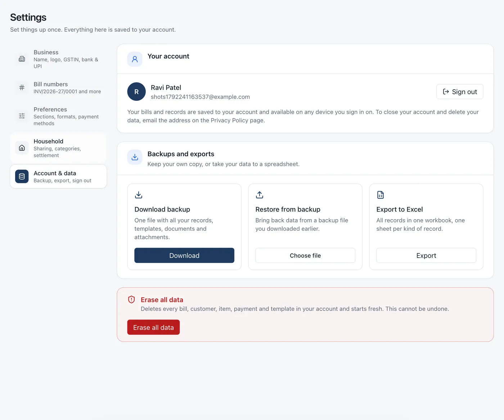The width and height of the screenshot is (504, 420).
Task: Click the email shots1792241163537@example.com
Action: point(200,97)
